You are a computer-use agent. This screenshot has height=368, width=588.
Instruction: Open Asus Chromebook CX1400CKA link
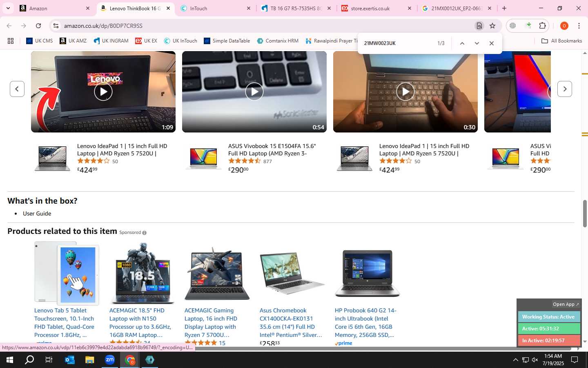click(x=291, y=323)
